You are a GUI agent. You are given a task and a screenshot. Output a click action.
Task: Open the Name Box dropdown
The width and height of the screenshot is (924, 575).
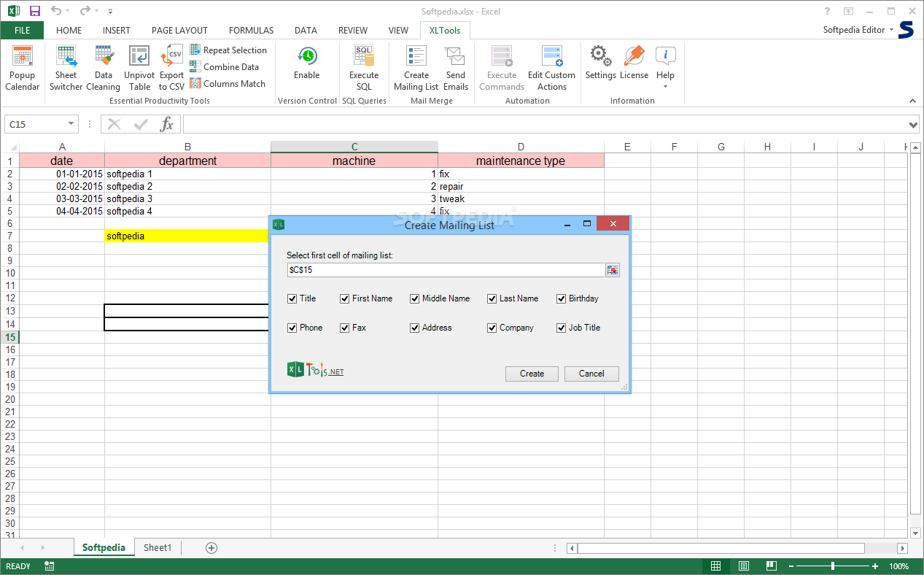tap(71, 124)
